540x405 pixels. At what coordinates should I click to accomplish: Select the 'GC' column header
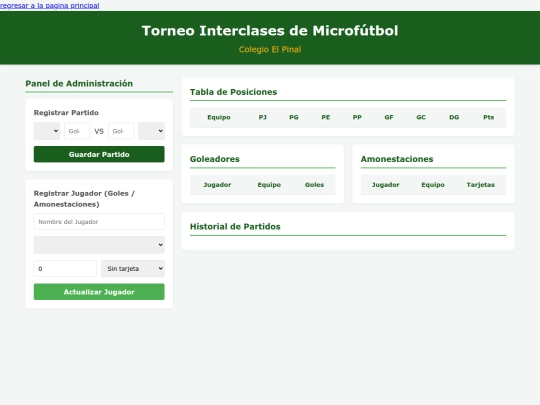[421, 117]
